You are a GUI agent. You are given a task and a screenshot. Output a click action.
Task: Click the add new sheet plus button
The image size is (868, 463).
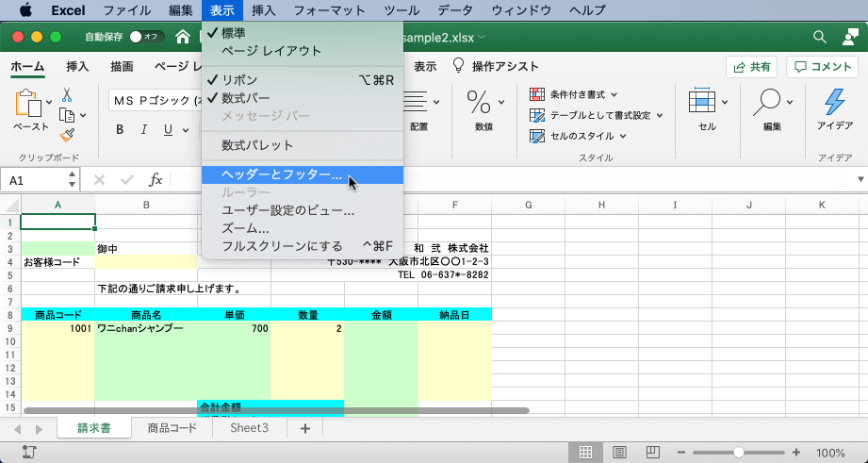[305, 429]
